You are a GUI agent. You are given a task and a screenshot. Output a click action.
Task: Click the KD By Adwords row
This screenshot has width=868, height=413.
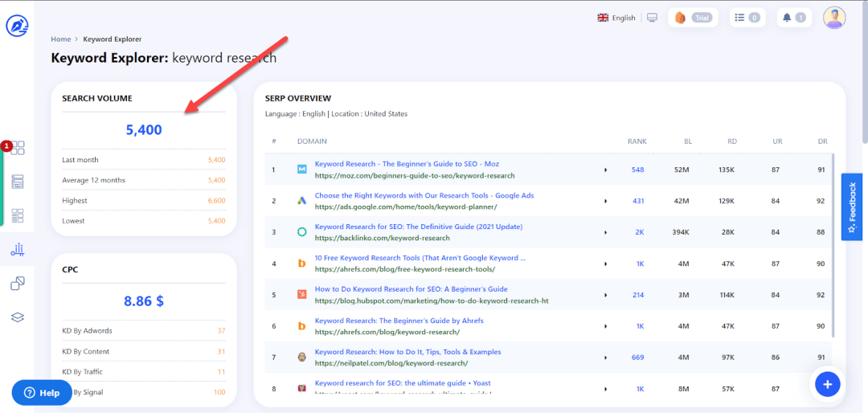click(144, 330)
